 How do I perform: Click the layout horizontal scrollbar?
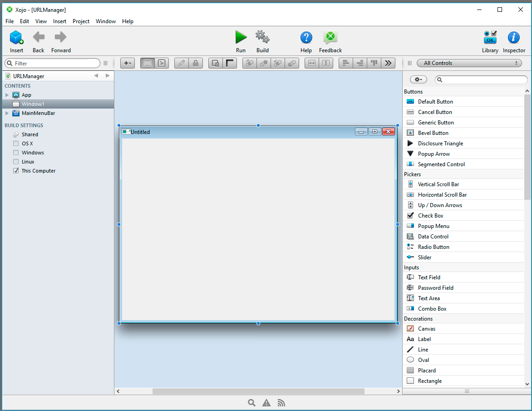(258, 391)
